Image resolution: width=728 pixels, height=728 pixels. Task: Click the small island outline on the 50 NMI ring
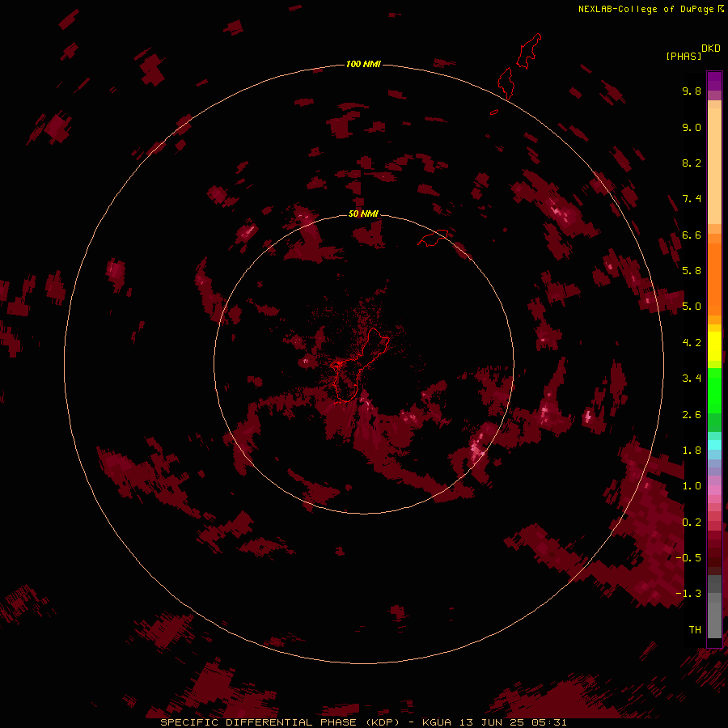(x=434, y=238)
